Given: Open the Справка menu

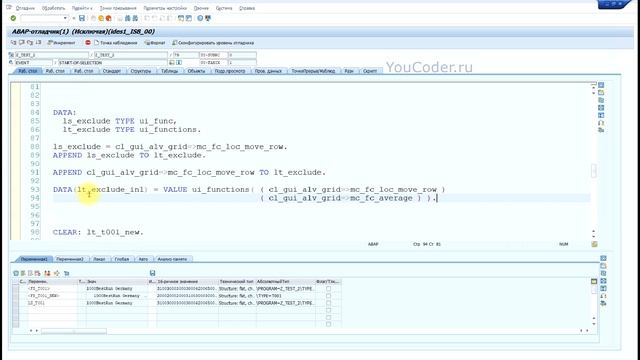Looking at the screenshot, I should tap(247, 8).
